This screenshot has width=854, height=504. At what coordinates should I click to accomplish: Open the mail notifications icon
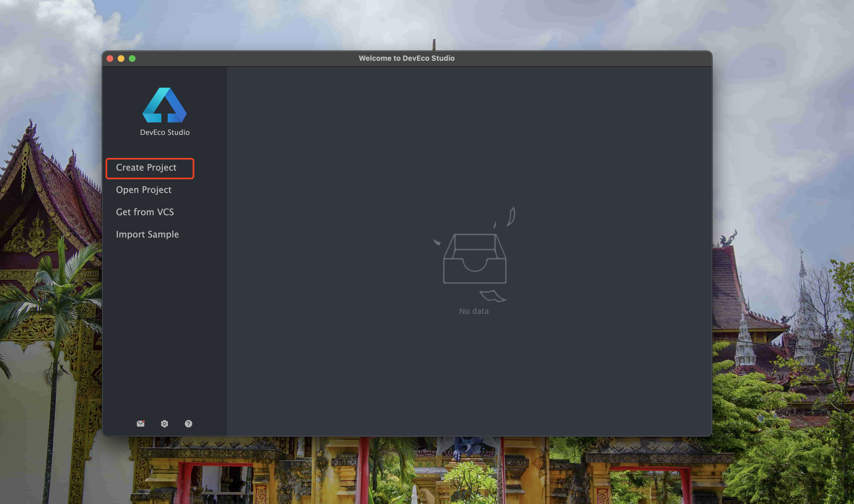(x=140, y=423)
